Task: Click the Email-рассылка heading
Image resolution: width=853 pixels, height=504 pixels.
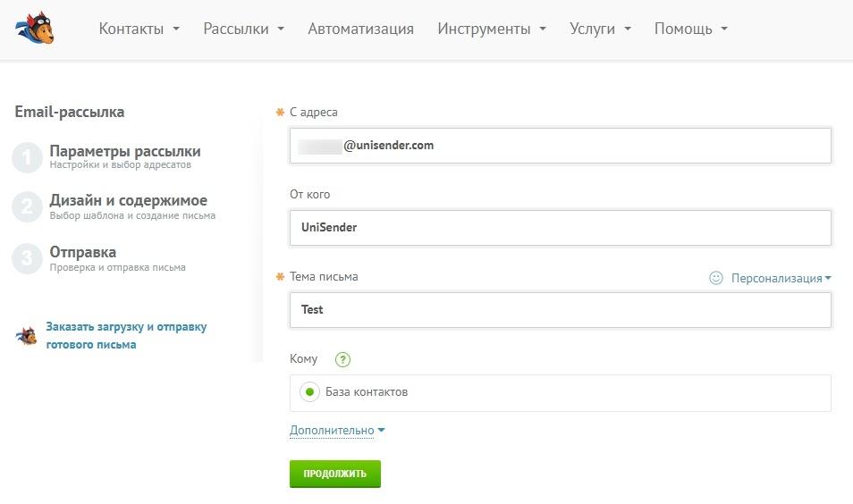Action: pos(70,112)
